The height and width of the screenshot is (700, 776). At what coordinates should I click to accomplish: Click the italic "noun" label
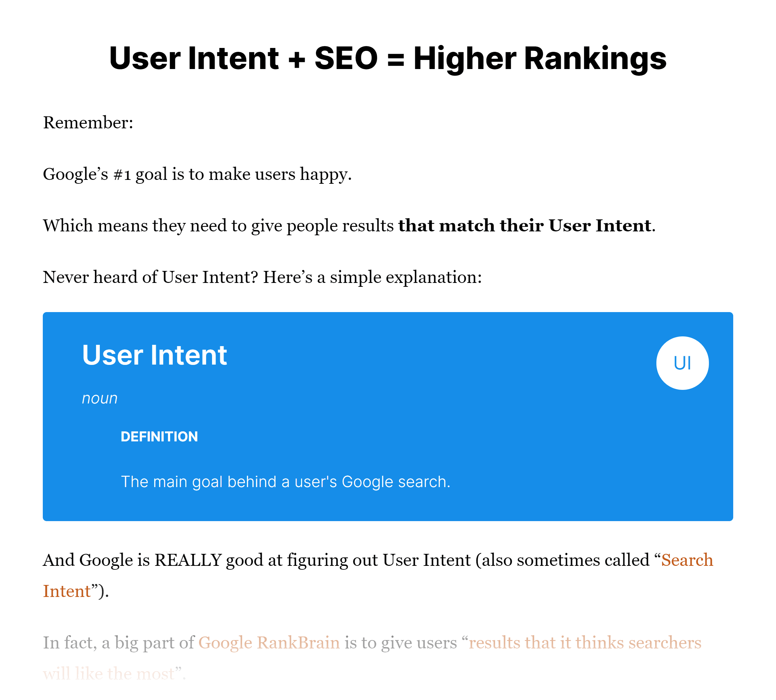pos(100,399)
